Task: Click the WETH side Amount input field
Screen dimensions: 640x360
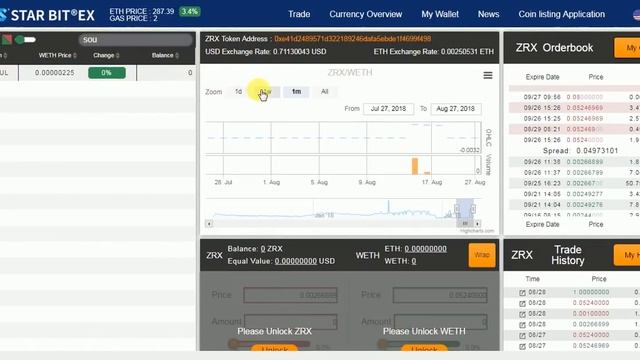Action: [x=440, y=322]
